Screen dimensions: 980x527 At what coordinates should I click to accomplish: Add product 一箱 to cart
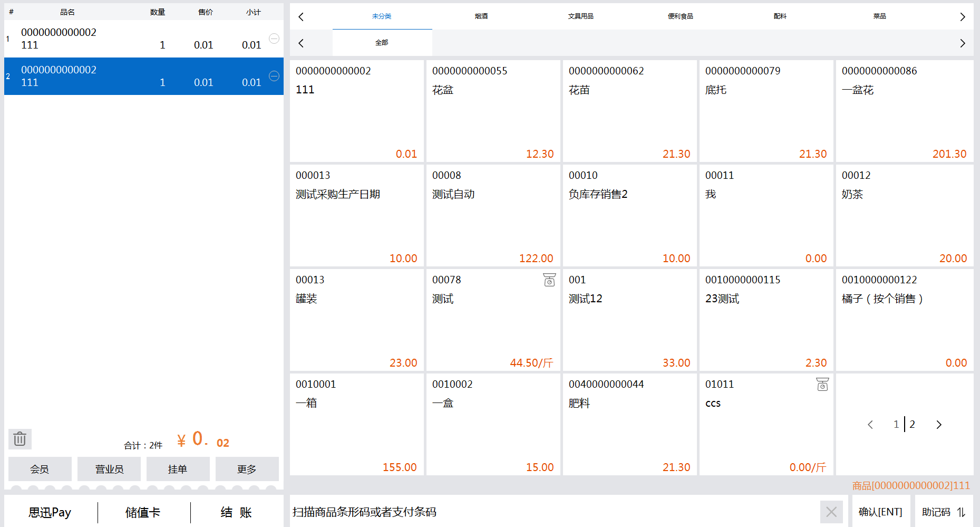pyautogui.click(x=357, y=424)
